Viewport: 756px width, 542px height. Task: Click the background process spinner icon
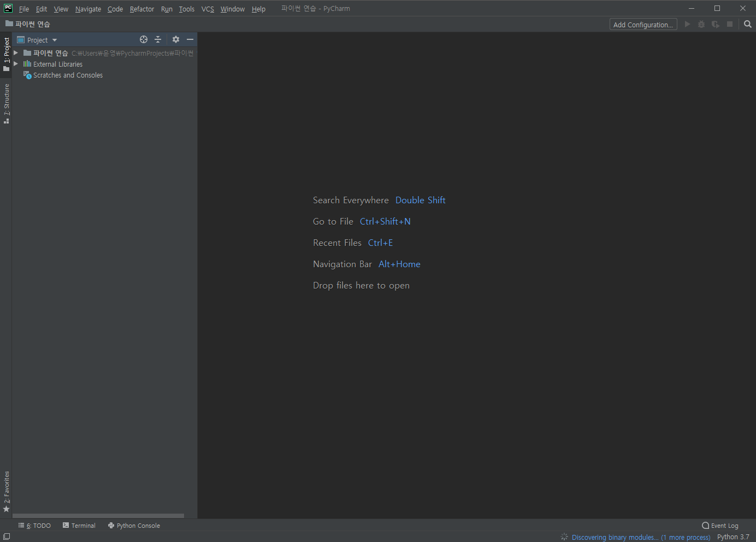pyautogui.click(x=564, y=537)
